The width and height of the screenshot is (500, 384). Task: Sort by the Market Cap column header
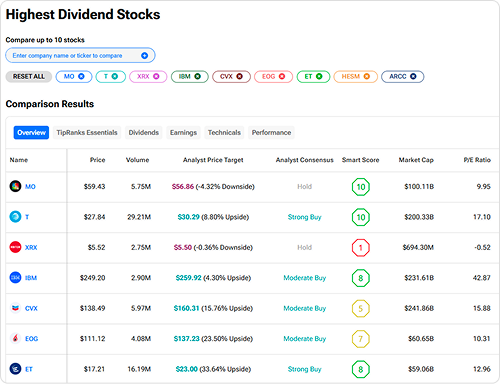coord(416,160)
